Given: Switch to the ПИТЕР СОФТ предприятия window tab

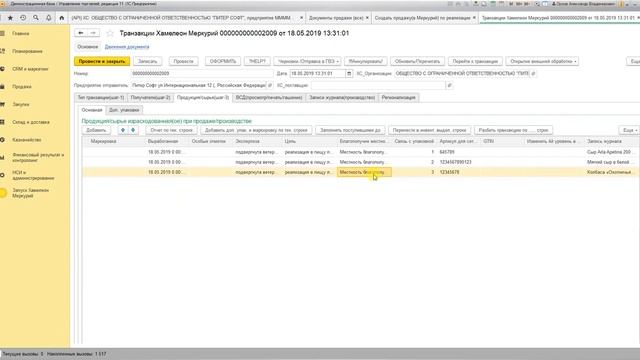Looking at the screenshot, I should 181,18.
